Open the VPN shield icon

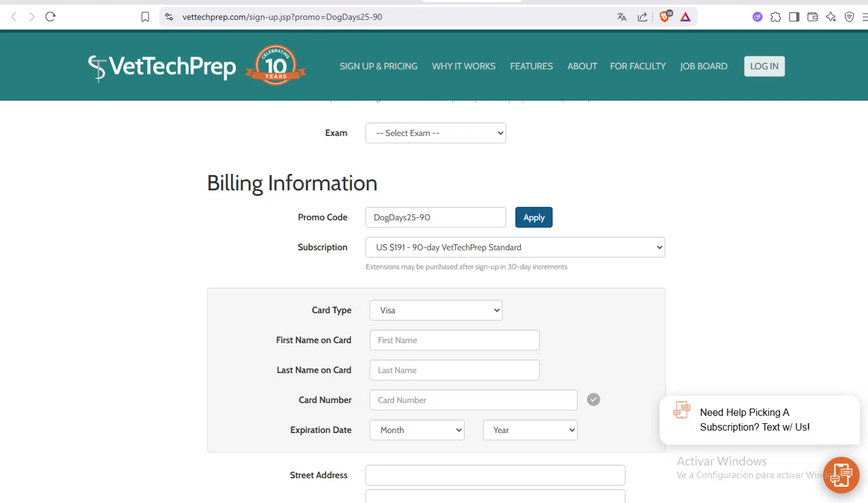[849, 17]
